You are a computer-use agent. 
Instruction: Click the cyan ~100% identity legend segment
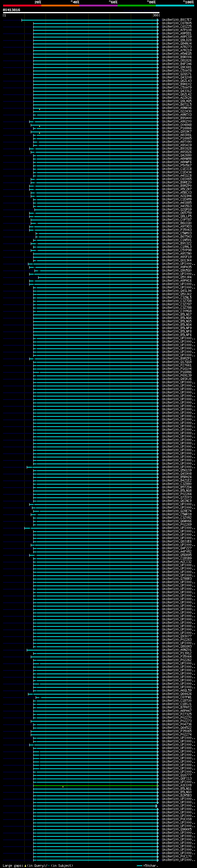point(175,6)
